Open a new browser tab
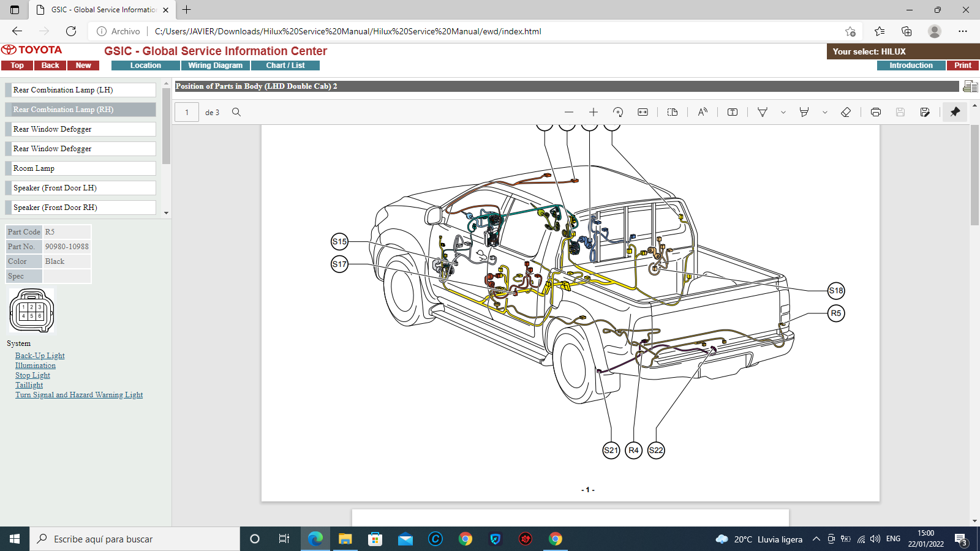The height and width of the screenshot is (551, 980). 187,10
